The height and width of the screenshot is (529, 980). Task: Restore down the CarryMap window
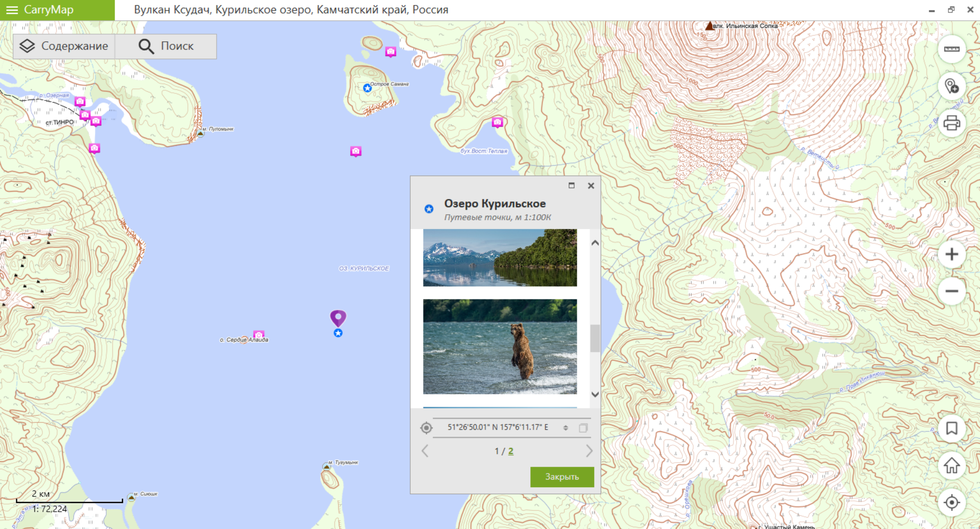(x=951, y=10)
